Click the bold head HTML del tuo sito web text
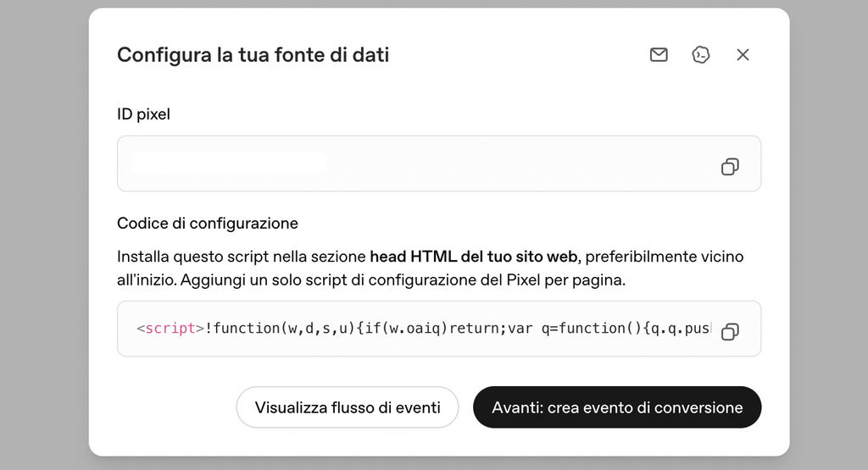Image resolution: width=868 pixels, height=470 pixels. coord(474,257)
